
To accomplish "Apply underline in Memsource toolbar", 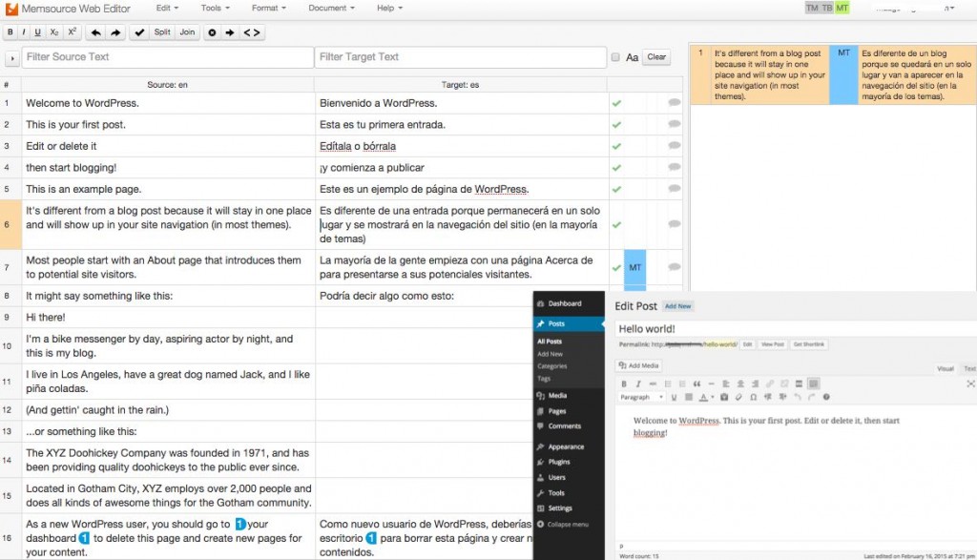I will [x=37, y=32].
